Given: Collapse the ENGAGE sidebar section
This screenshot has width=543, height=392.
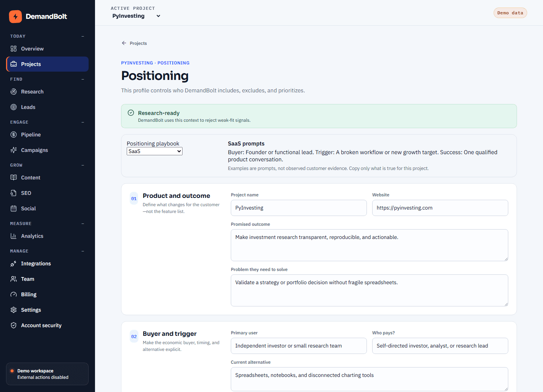Looking at the screenshot, I should (83, 122).
